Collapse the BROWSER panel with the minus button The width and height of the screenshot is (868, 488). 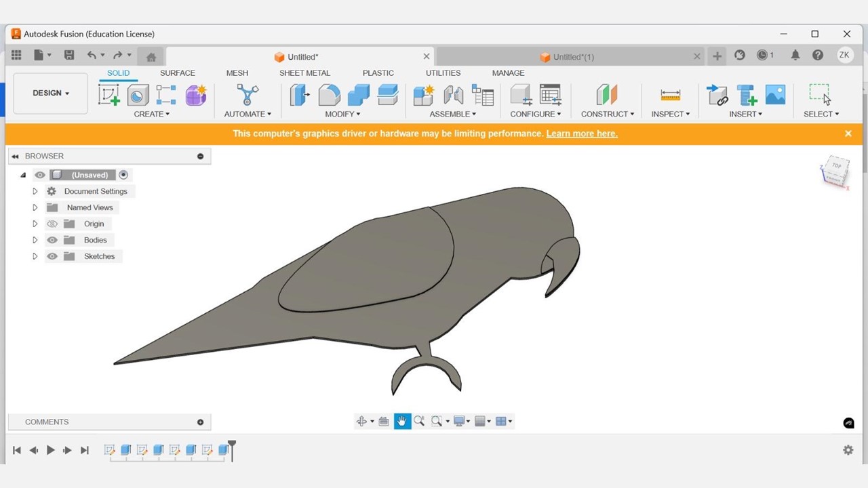pyautogui.click(x=200, y=157)
